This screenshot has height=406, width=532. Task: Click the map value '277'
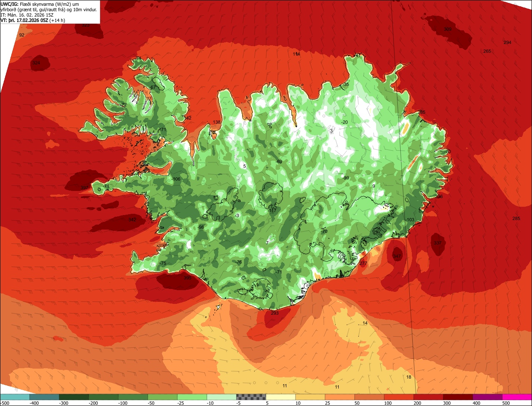coord(364,263)
